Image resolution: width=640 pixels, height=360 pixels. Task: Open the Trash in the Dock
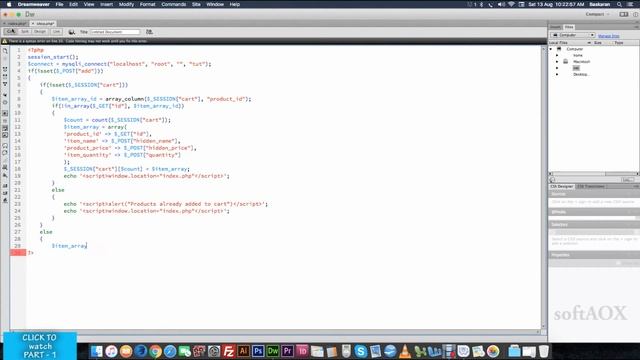click(x=544, y=351)
